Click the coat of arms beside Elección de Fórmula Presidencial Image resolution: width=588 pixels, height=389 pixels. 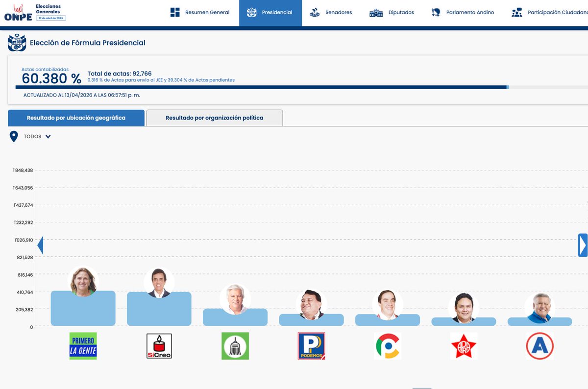[x=17, y=43]
